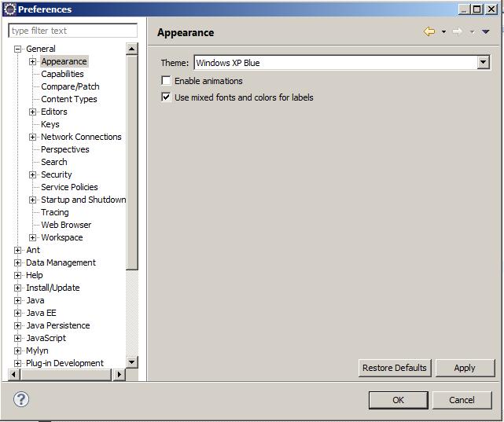
Task: Open the preferences view menu triangle
Action: (x=485, y=32)
